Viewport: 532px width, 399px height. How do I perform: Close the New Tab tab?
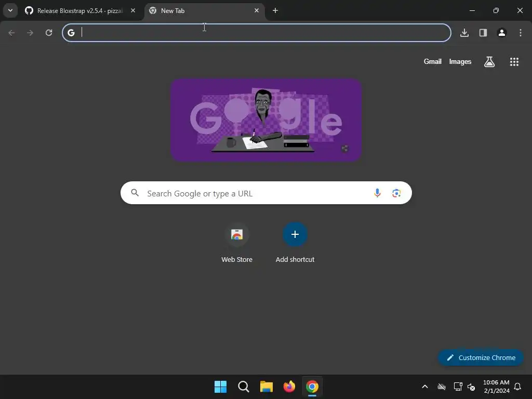point(257,10)
